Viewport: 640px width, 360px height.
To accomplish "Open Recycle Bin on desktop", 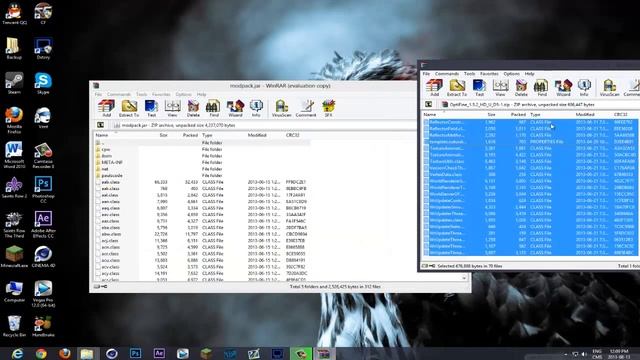I will [14, 326].
